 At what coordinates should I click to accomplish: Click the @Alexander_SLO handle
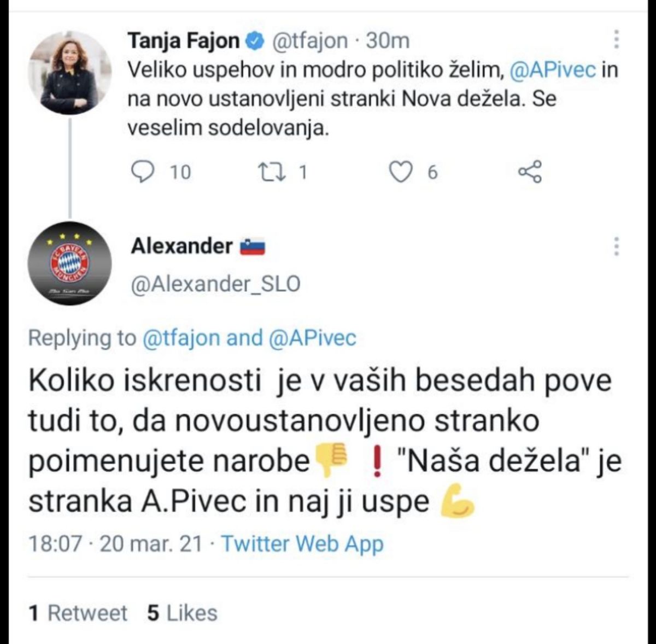(215, 284)
